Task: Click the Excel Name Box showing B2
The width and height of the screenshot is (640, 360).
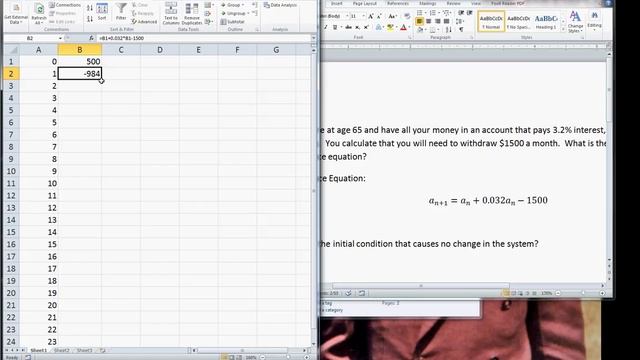Action: click(30, 38)
